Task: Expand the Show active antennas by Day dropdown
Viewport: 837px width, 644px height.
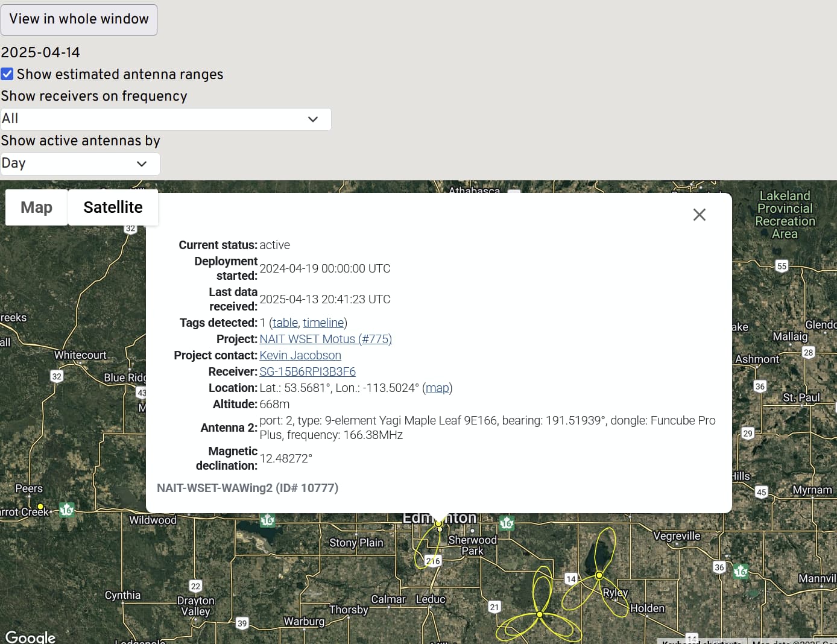Action: [x=80, y=164]
